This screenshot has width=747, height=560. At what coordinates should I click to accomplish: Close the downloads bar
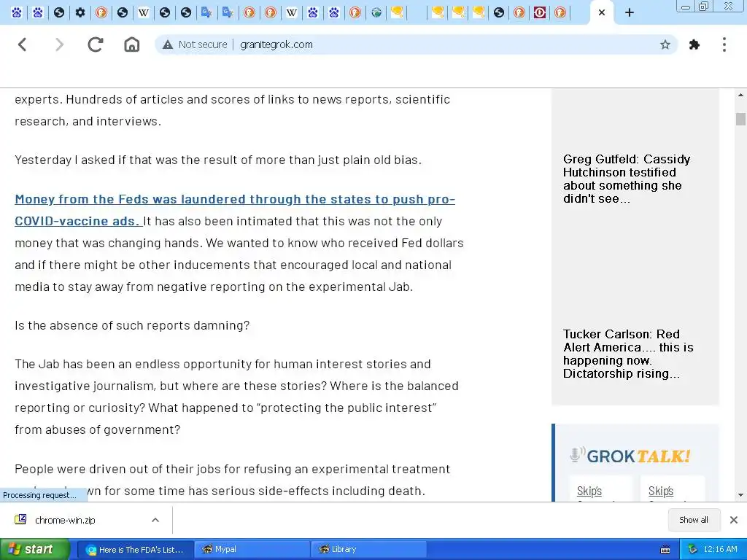click(x=734, y=520)
